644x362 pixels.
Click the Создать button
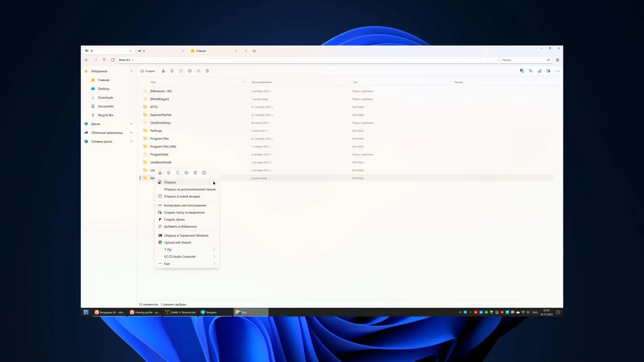[148, 71]
